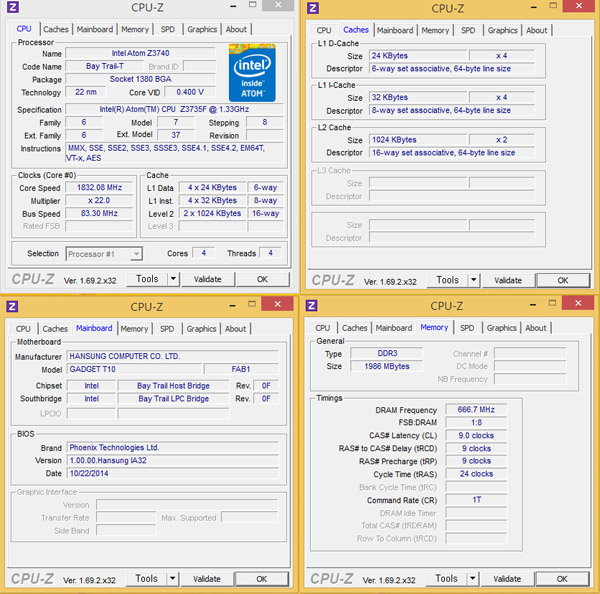Click the Intel Inside Atom logo
This screenshot has width=600, height=594.
252,73
